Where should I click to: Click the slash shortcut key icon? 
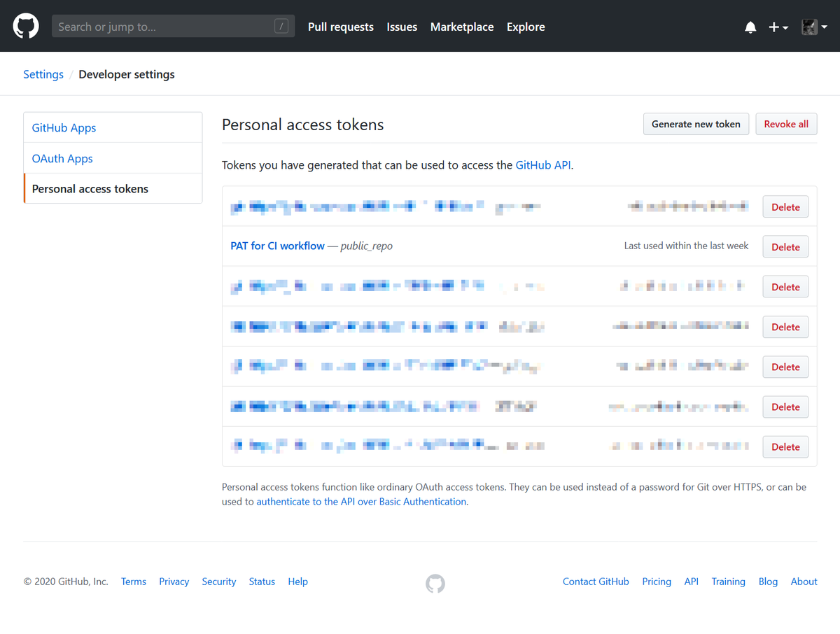pos(281,27)
